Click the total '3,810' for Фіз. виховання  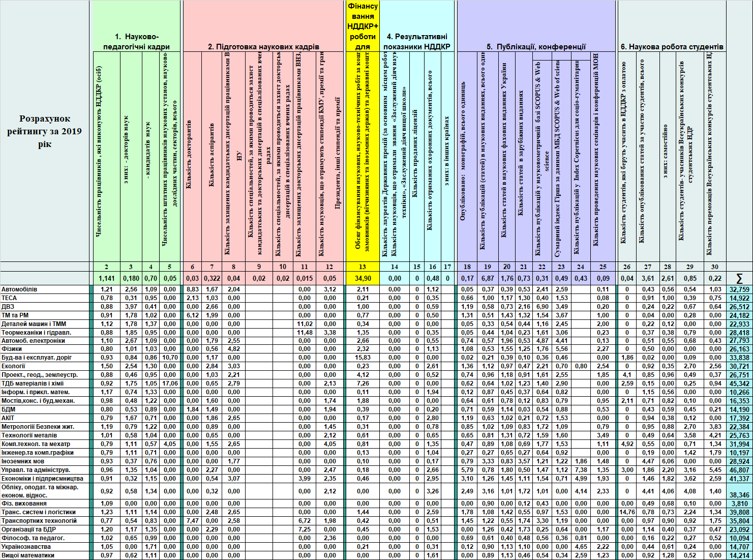click(x=739, y=504)
